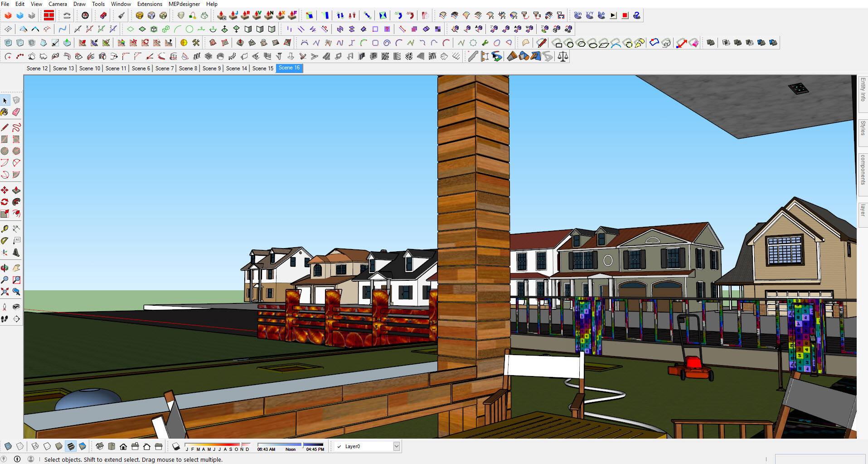Viewport: 868px width, 464px height.
Task: Switch to the Iso house view
Action: point(100,446)
